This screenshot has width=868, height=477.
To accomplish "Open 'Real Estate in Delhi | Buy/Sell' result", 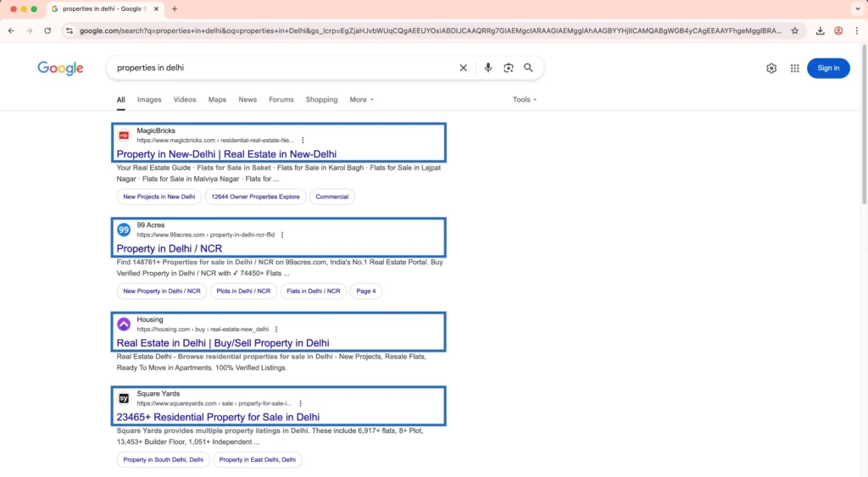I will pyautogui.click(x=223, y=343).
